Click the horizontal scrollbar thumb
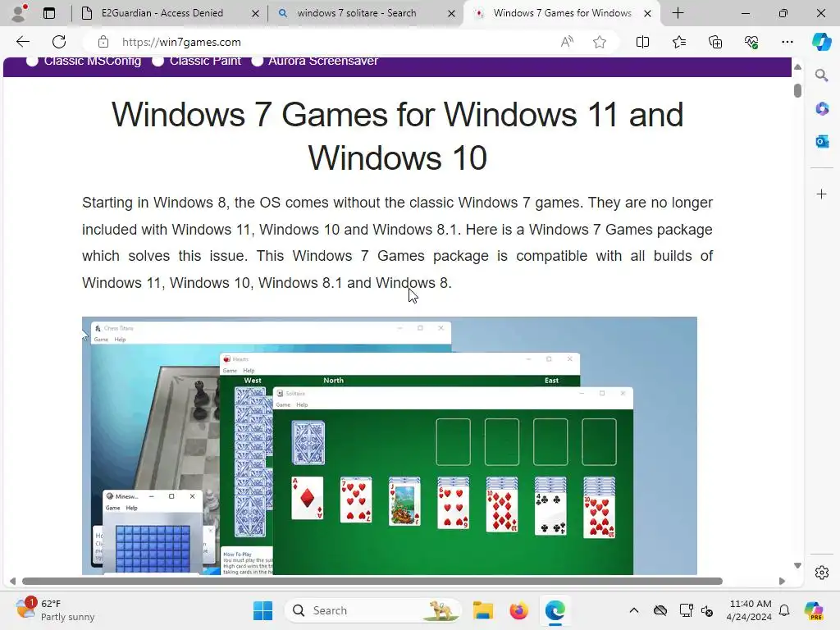The width and height of the screenshot is (840, 630). [372, 582]
